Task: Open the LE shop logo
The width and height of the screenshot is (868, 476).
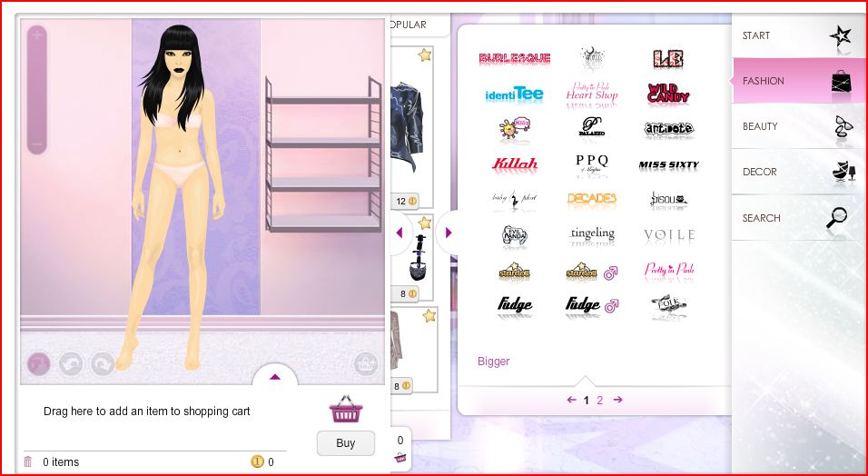Action: (667, 59)
